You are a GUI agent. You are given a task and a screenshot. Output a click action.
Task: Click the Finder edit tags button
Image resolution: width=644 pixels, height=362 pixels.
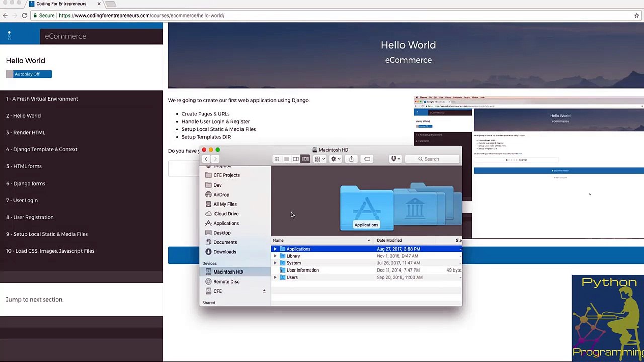(x=367, y=159)
